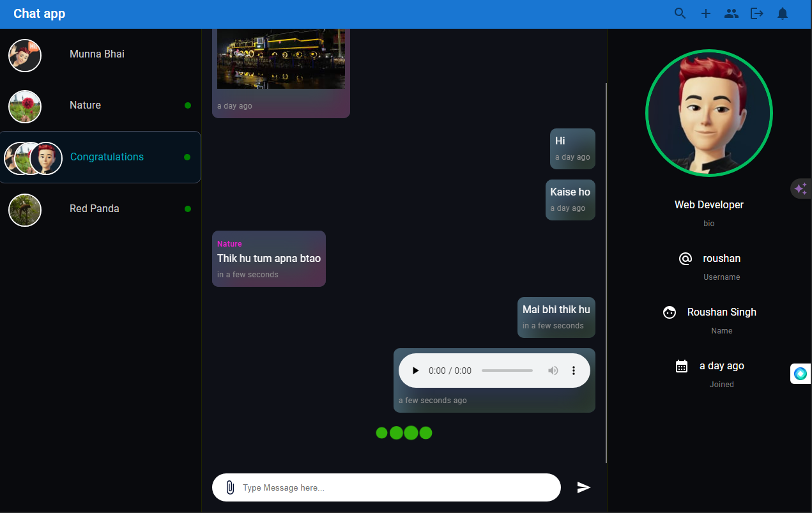
Task: Click the "Kaise ho" message
Action: [571, 200]
